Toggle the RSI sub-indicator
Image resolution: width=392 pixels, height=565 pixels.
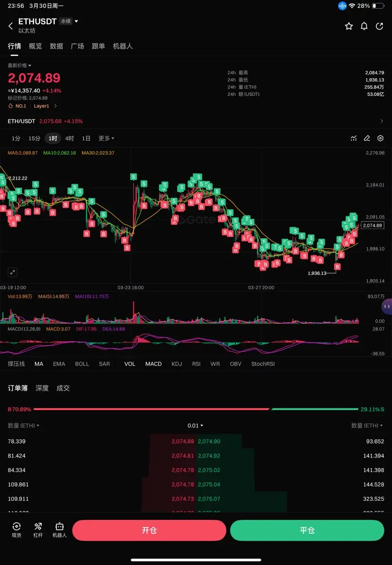[x=196, y=364]
